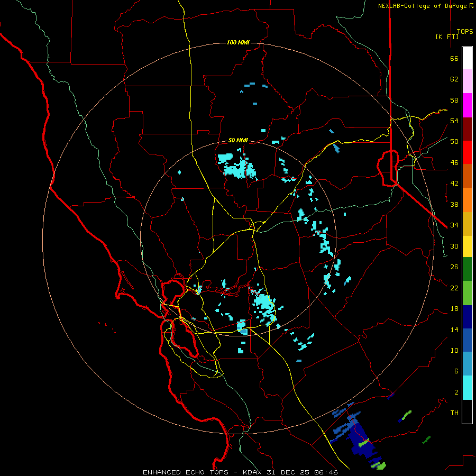The image size is (476, 476).
Task: Click the orange 42 kft legend swatch
Action: click(467, 200)
